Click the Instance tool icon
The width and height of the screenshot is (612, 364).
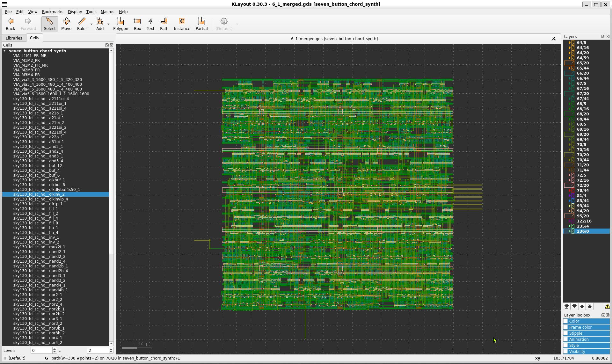(x=182, y=24)
